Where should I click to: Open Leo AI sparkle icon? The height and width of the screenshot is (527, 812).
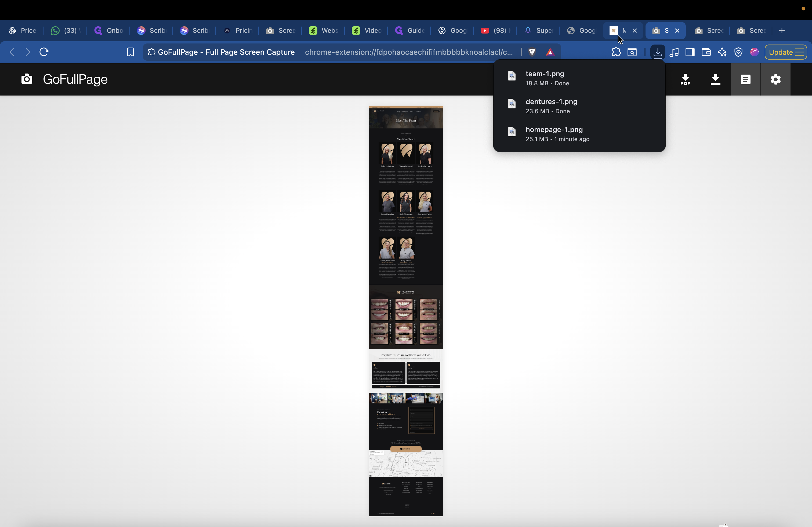click(x=722, y=52)
